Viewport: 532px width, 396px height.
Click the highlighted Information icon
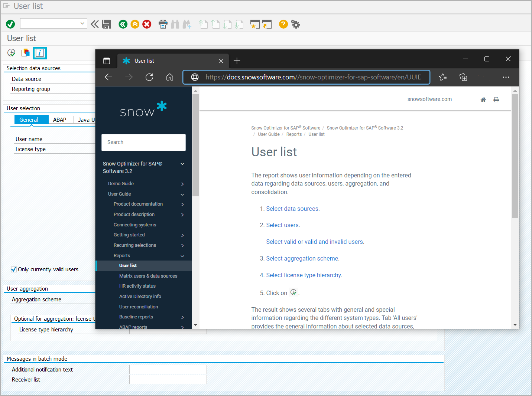pyautogui.click(x=40, y=53)
